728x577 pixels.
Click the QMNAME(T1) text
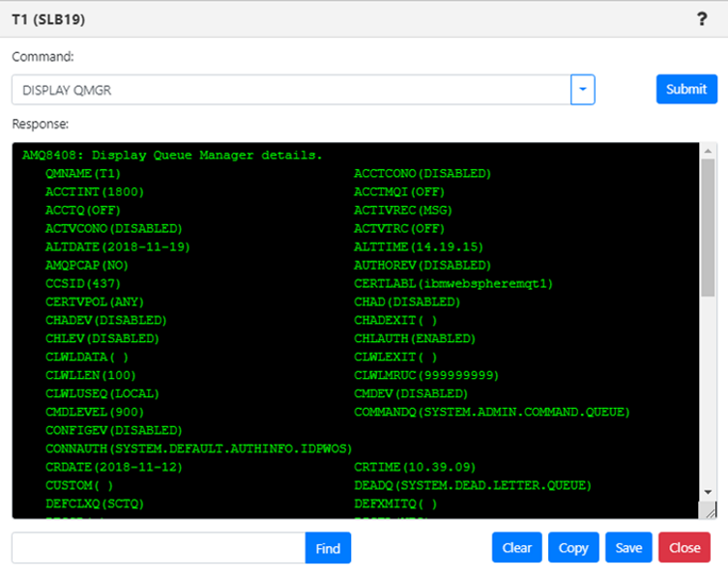coord(82,174)
